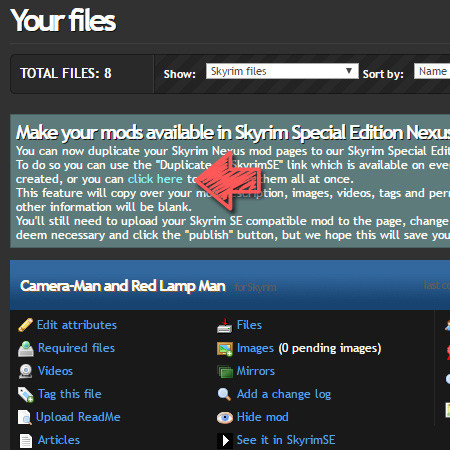Click the download drive icon beside Files

[224, 326]
